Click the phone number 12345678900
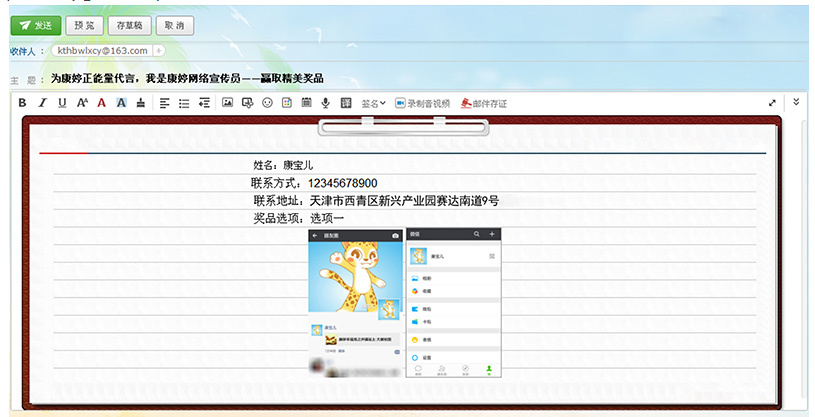815x417 pixels. pyautogui.click(x=343, y=183)
